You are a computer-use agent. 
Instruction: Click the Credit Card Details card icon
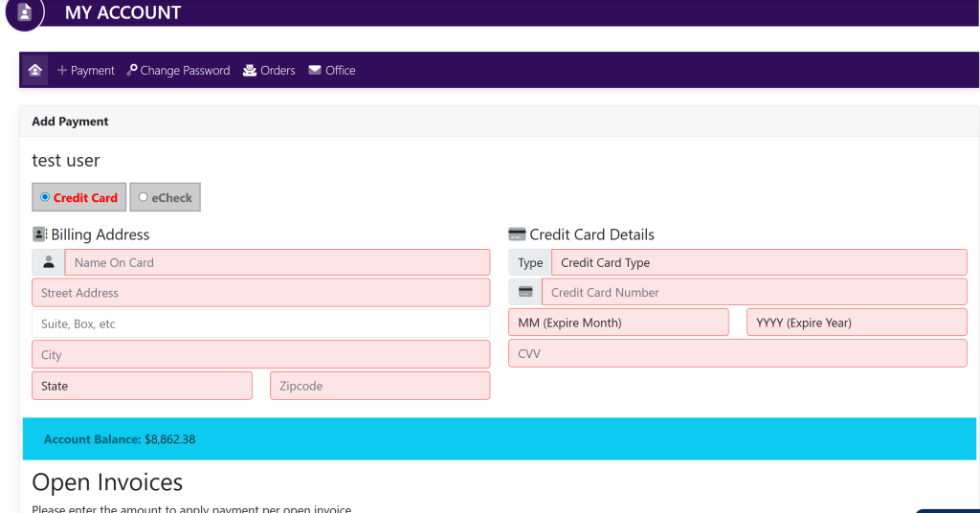point(517,234)
